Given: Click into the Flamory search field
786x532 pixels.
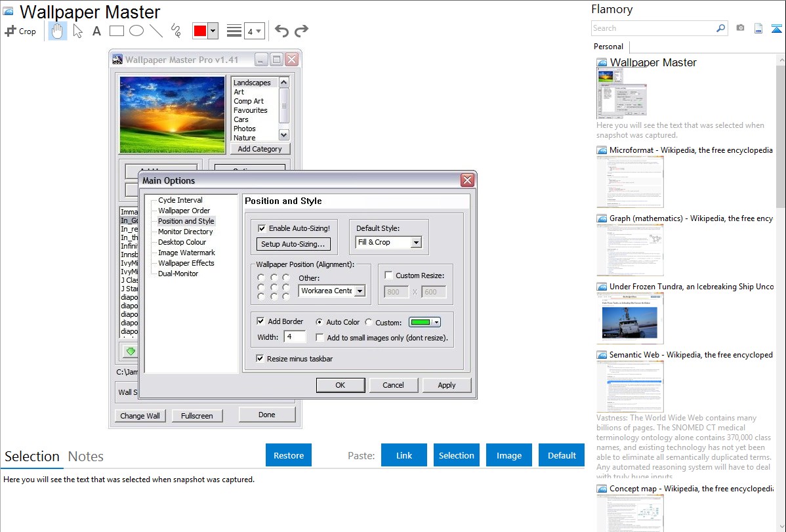Looking at the screenshot, I should click(x=653, y=28).
